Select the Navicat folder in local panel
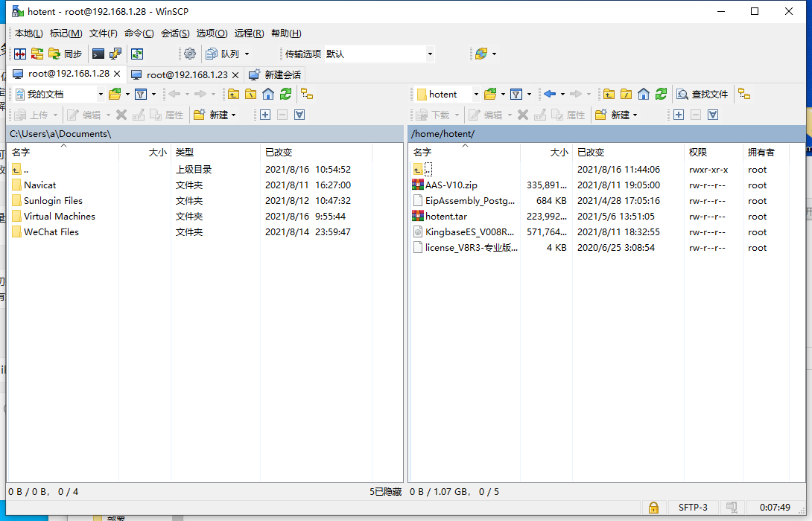 tap(40, 185)
